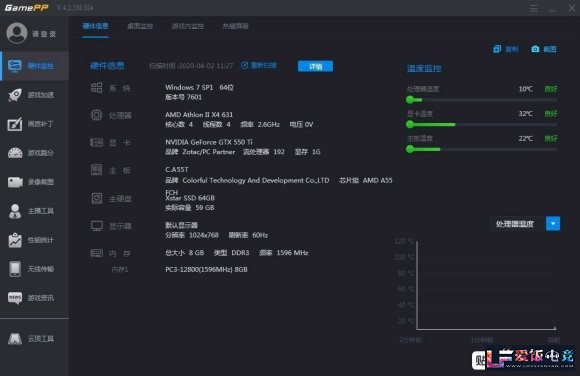Click the processor chip icon
Screen dimensions: 580x376
pyautogui.click(x=97, y=115)
